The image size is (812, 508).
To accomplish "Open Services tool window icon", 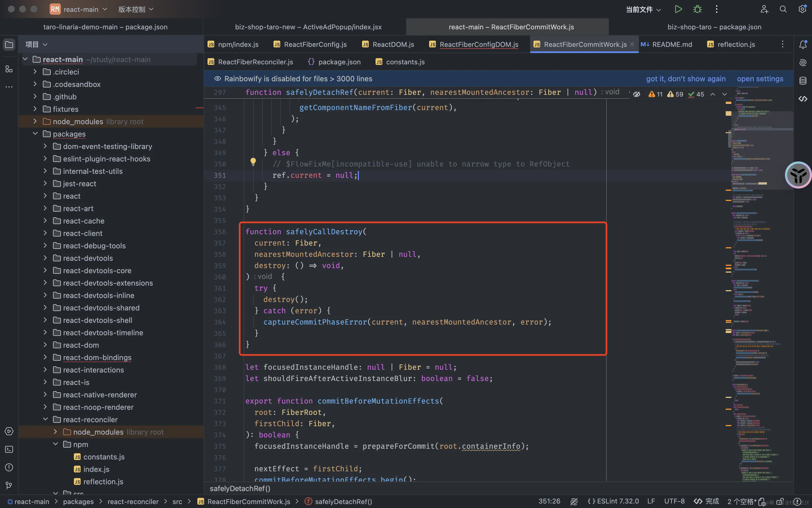I will pyautogui.click(x=9, y=431).
